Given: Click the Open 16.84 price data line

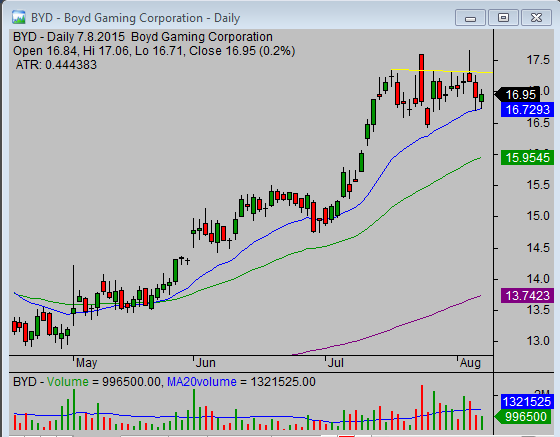Looking at the screenshot, I should [154, 51].
